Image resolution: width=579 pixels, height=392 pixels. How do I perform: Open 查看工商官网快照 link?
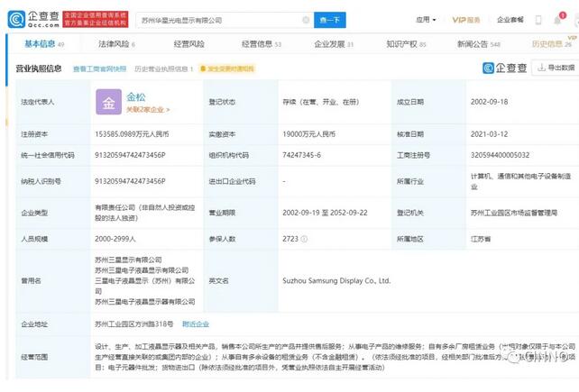[99, 68]
